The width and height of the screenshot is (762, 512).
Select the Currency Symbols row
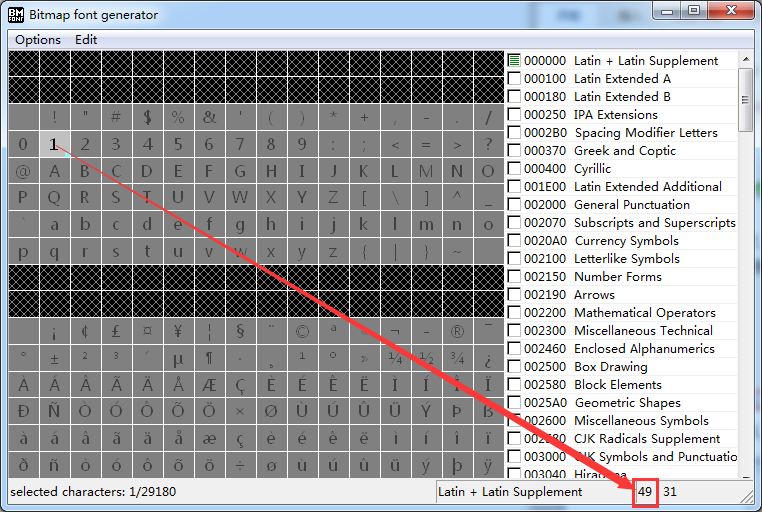(x=622, y=240)
